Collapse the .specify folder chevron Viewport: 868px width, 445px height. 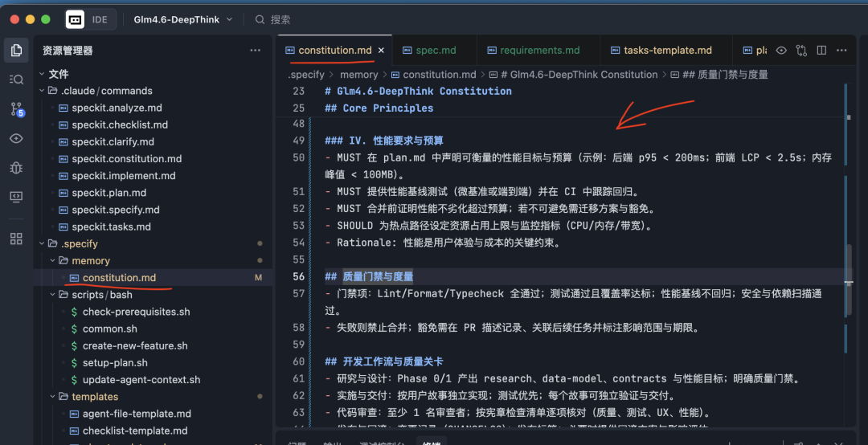(x=42, y=243)
